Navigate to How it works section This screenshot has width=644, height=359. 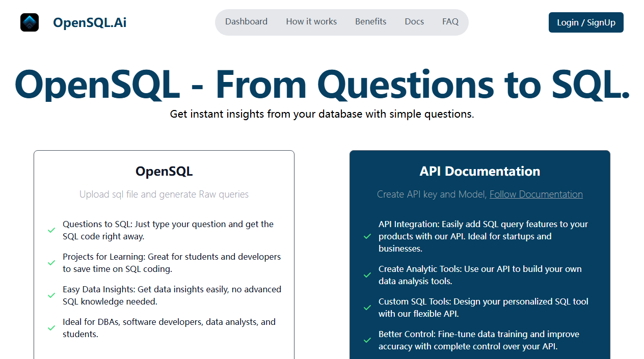click(311, 22)
